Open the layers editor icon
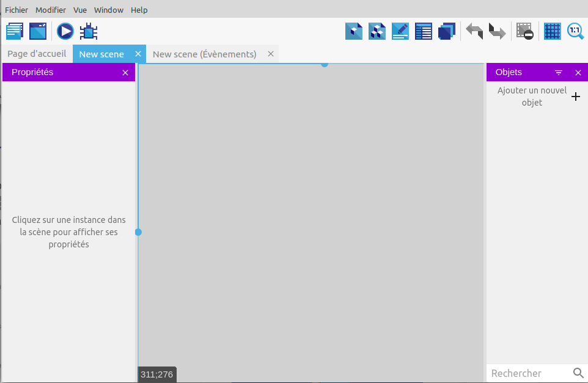The width and height of the screenshot is (588, 383). 447,31
